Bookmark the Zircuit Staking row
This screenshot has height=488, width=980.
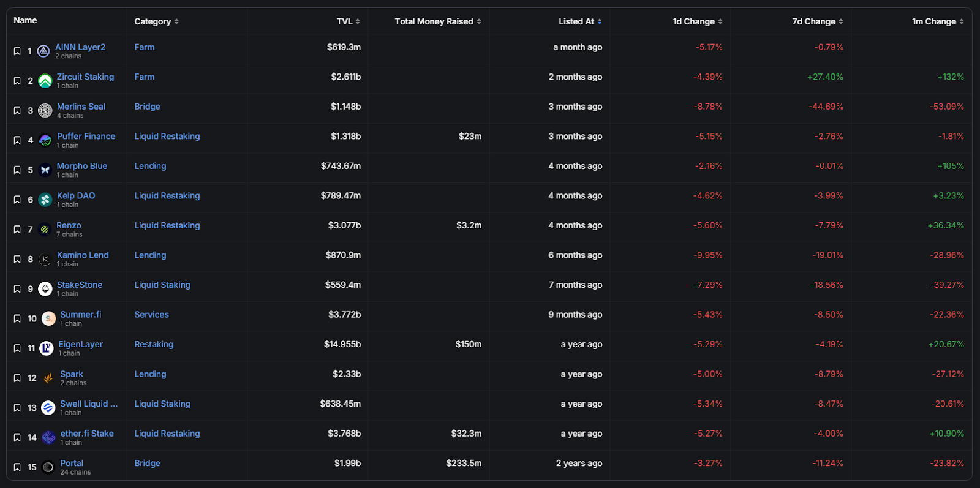click(x=17, y=81)
